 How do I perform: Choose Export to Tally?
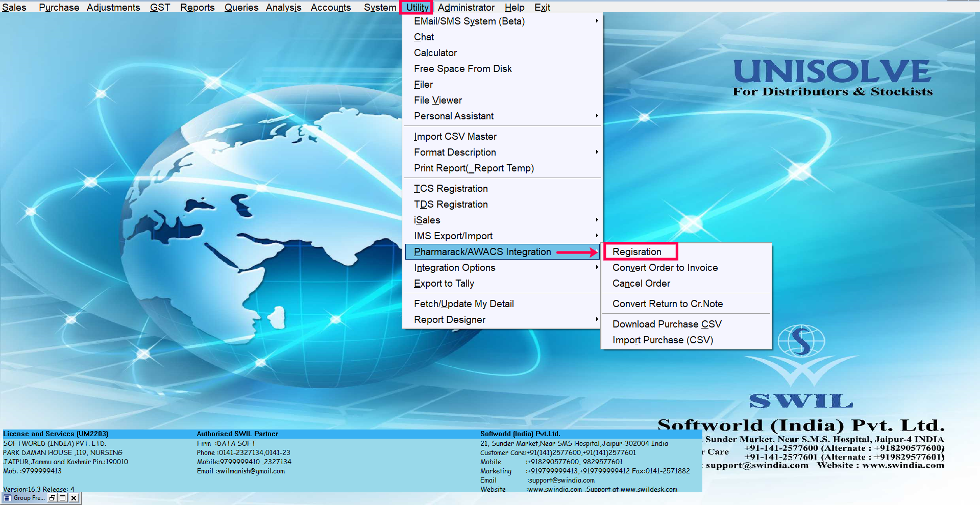(x=502, y=283)
